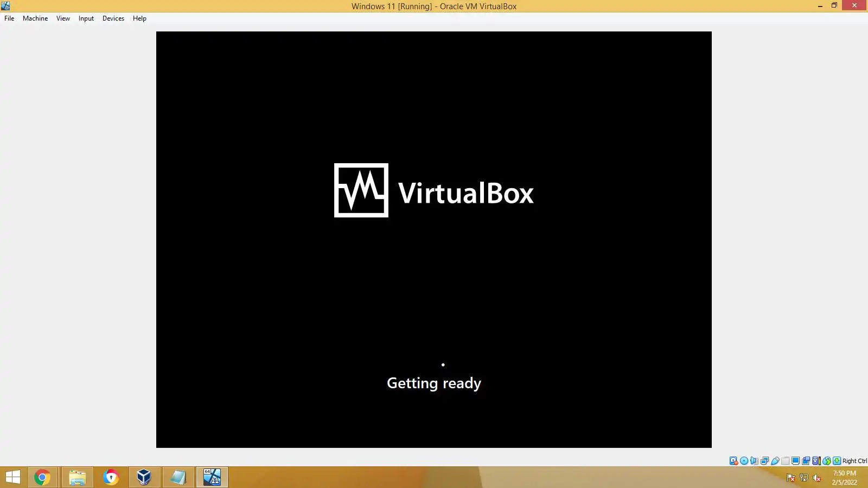
Task: Open the File menu
Action: click(x=9, y=18)
